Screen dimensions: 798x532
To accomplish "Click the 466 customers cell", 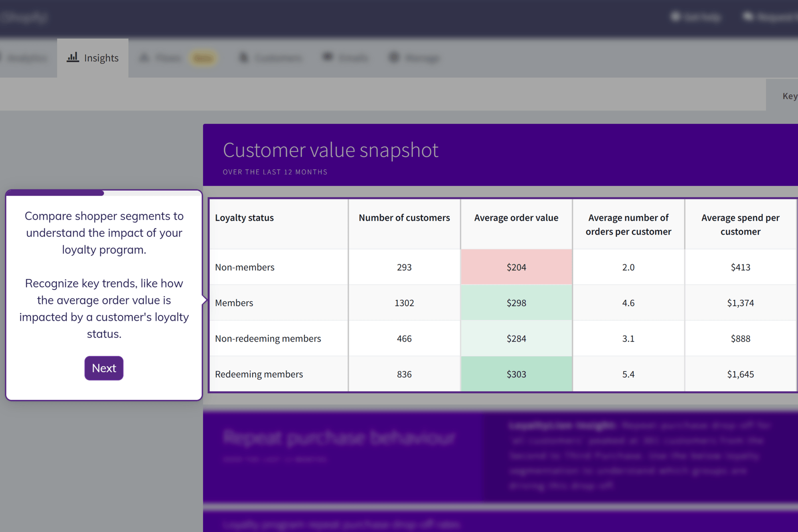I will point(404,338).
